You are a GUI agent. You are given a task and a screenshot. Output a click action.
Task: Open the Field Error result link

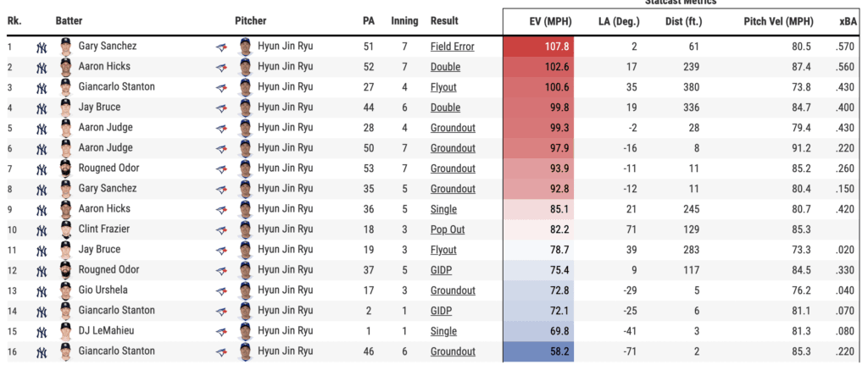pyautogui.click(x=452, y=47)
